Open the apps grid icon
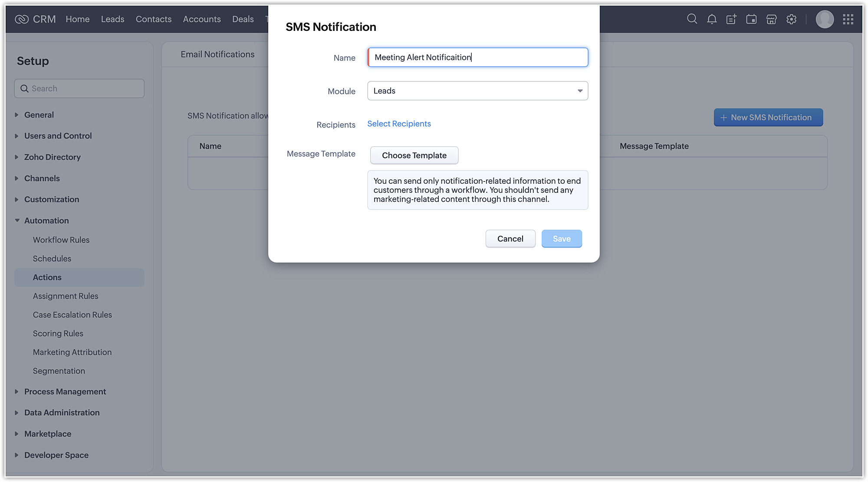The image size is (868, 482). [848, 19]
